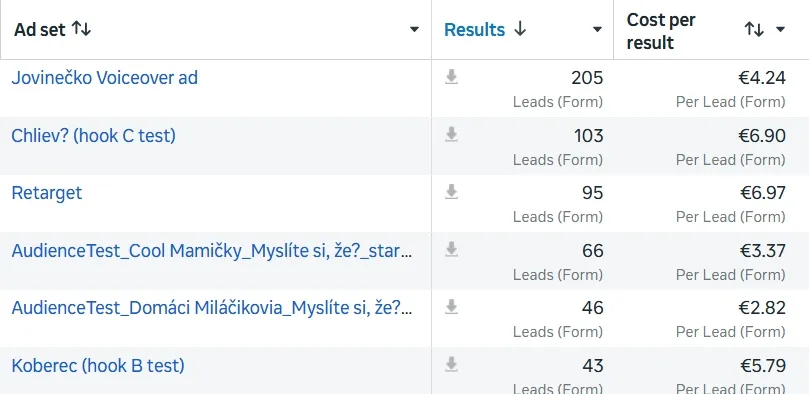Click download icon in the Cool Mamičky row
Viewport: 809px width, 394px height.
pyautogui.click(x=451, y=250)
